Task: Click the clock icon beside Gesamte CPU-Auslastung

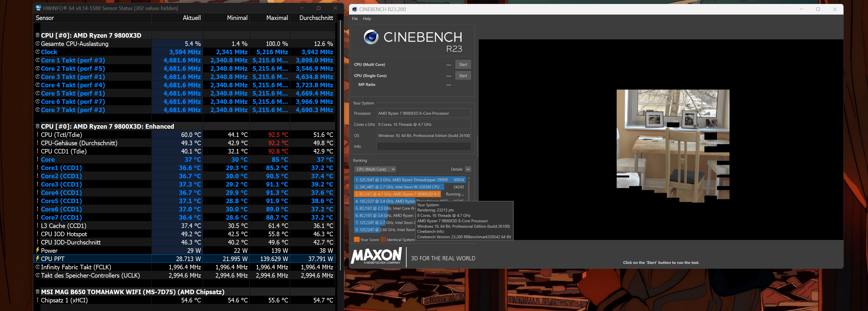Action: click(37, 44)
